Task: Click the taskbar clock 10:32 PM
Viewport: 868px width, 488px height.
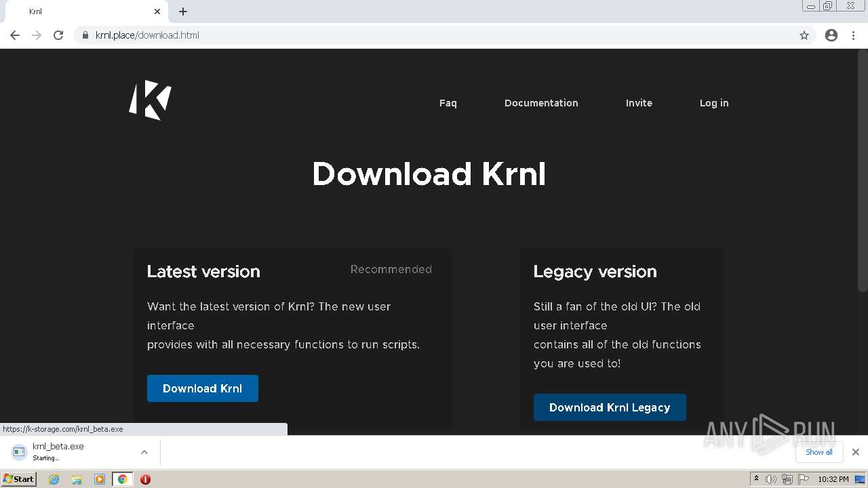Action: point(833,479)
